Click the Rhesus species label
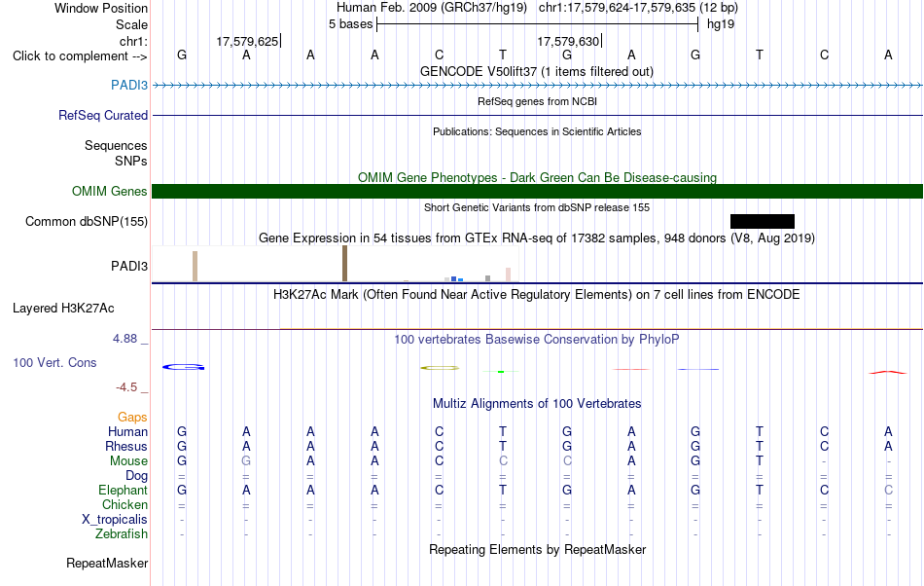Screen dimensions: 924x586 click(x=126, y=446)
